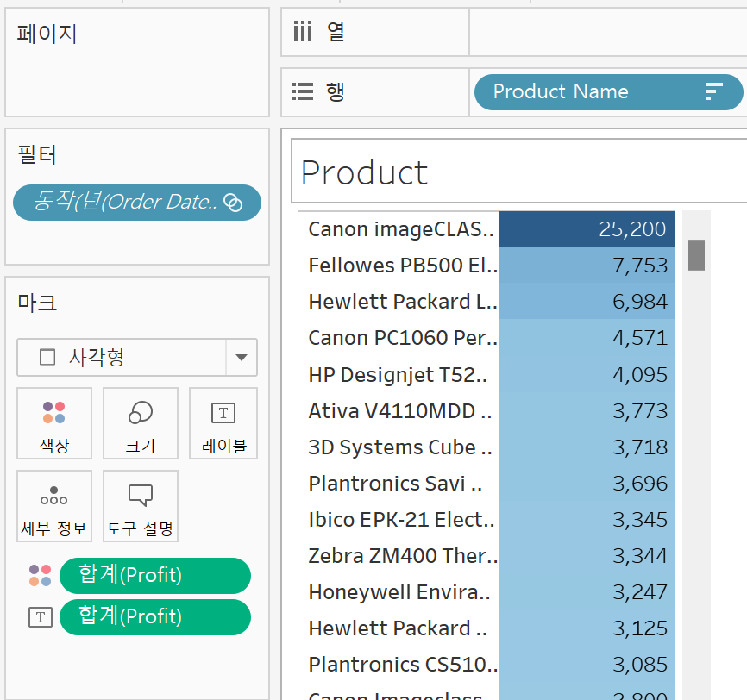Select the 3D Systems Cube .. row label

pyautogui.click(x=400, y=447)
